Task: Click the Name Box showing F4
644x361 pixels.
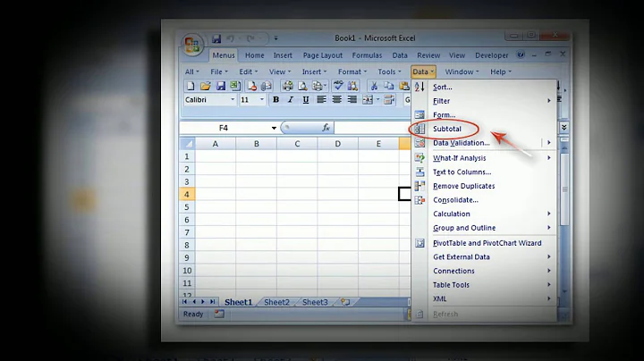Action: tap(224, 128)
